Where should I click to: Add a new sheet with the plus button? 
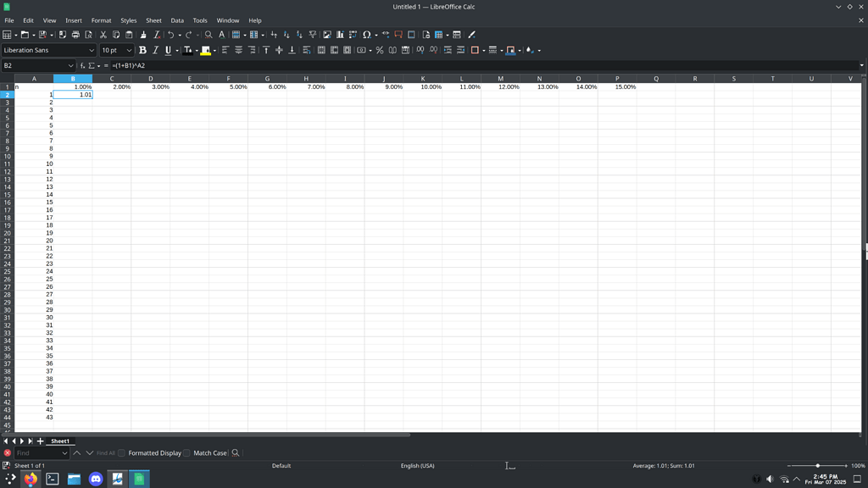point(39,441)
